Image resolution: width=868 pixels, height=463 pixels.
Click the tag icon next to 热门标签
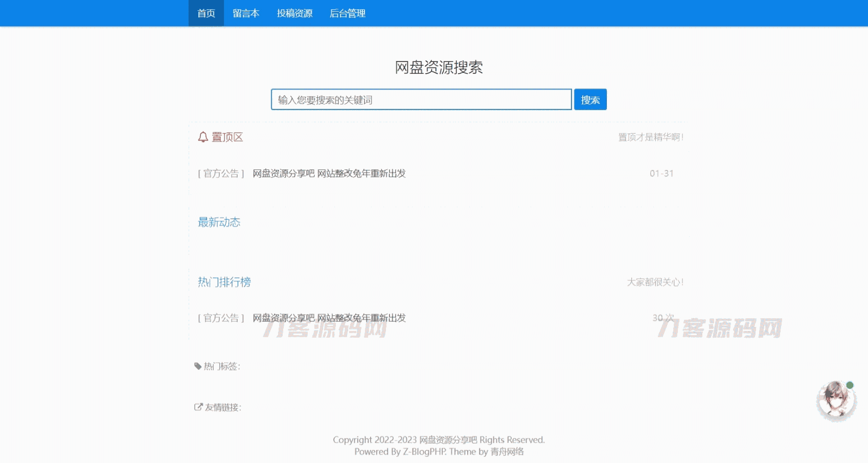[198, 366]
